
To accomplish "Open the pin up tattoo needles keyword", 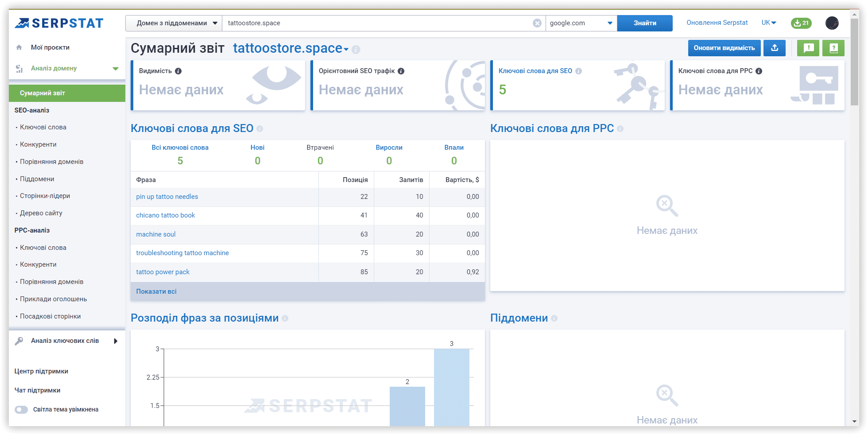I will (x=167, y=197).
